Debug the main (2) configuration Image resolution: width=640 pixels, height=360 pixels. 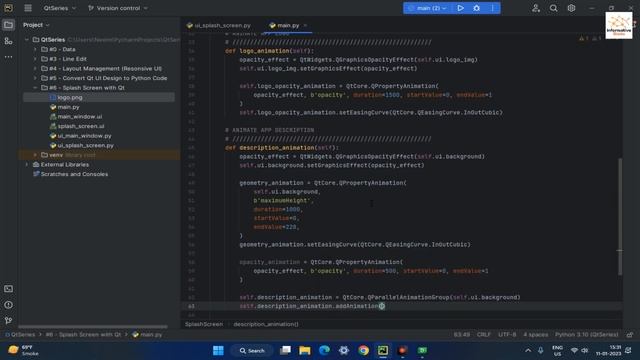(476, 8)
